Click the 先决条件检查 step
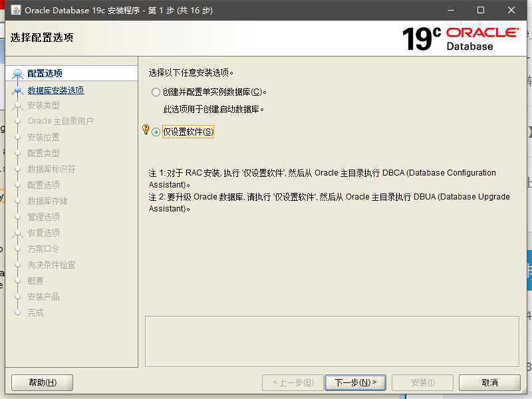532x399 pixels. [x=51, y=265]
